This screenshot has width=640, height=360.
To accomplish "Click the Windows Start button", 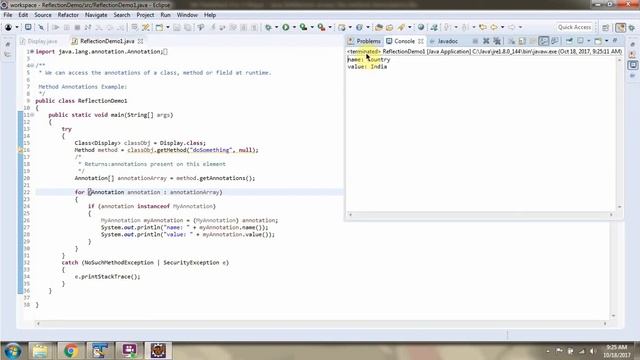I will pyautogui.click(x=12, y=351).
